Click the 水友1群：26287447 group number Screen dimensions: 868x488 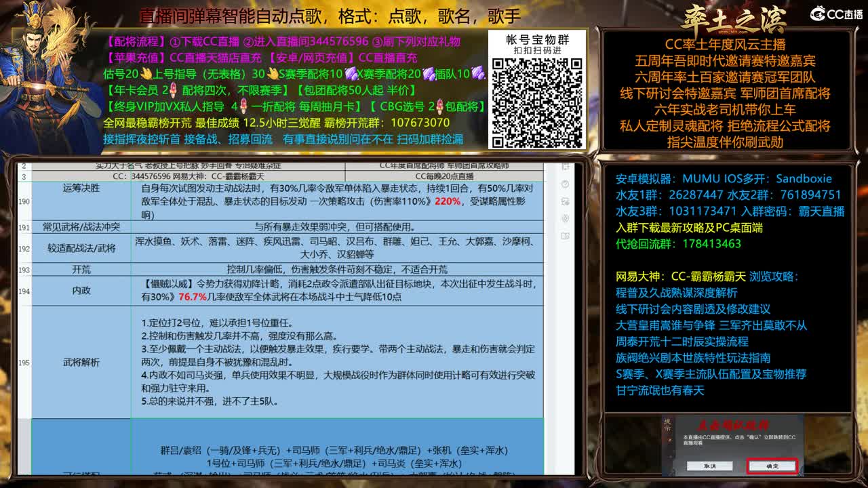coord(669,195)
